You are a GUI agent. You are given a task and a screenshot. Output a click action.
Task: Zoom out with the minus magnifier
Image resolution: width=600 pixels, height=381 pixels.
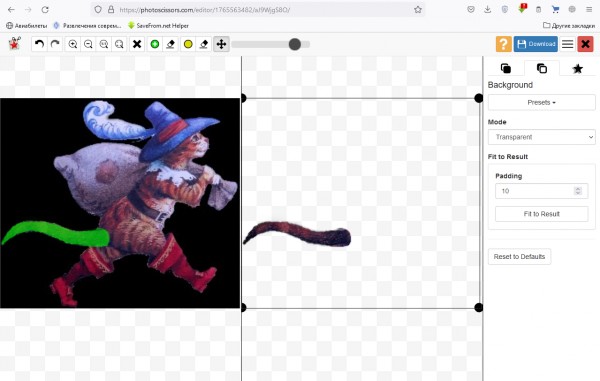pos(88,44)
